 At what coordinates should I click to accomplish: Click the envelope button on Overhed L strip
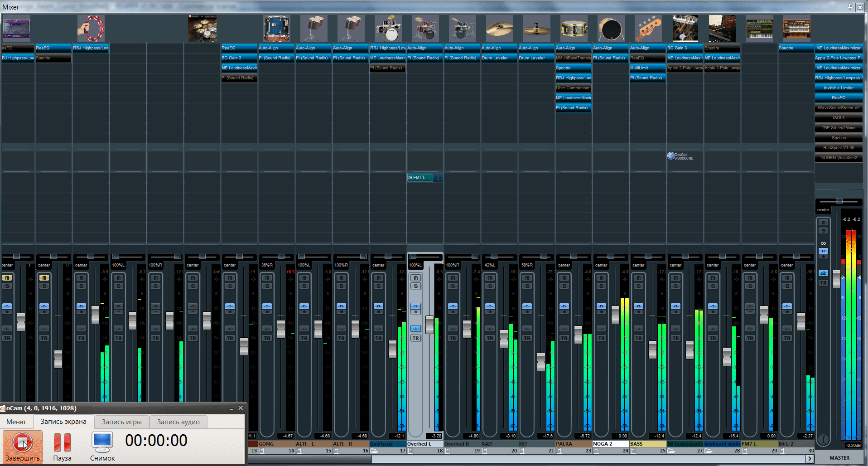(415, 328)
